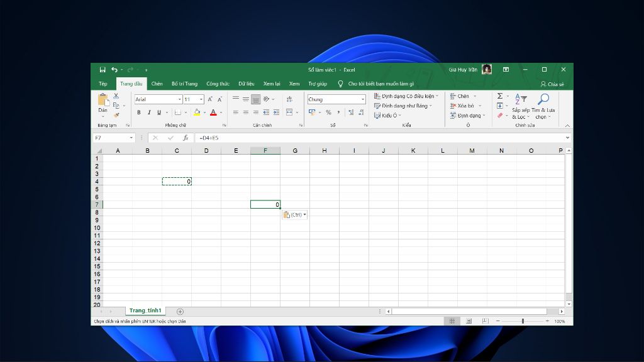This screenshot has height=362, width=644.
Task: Toggle middle vertical alignment
Action: pos(246,99)
